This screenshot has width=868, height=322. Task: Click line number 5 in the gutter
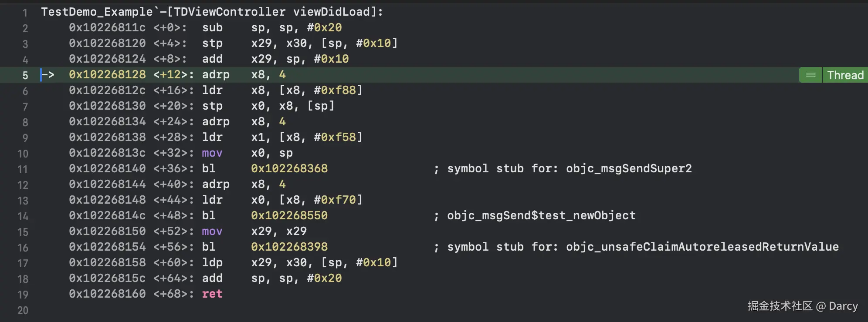[25, 76]
